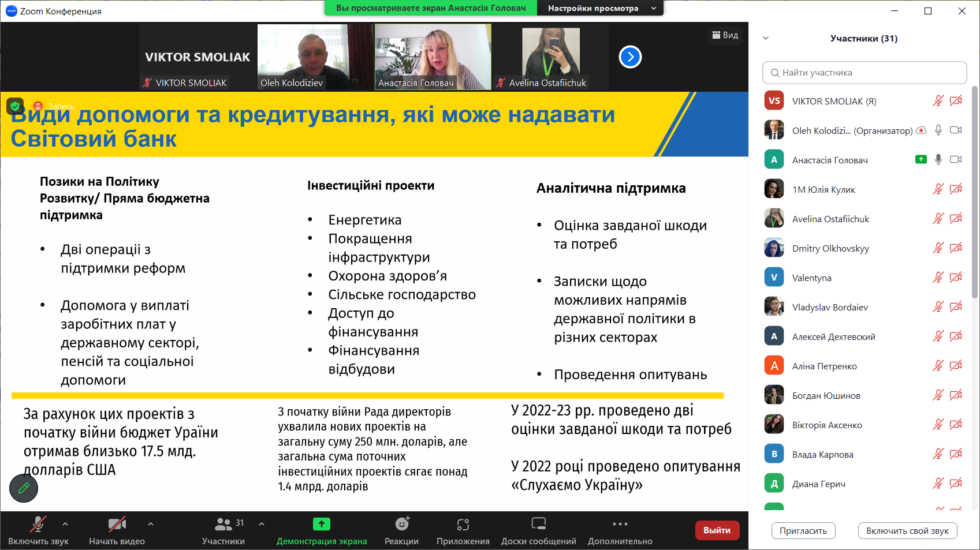980x550 pixels.
Task: Click Vladyslav Bordaiev muted mic icon
Action: 938,307
